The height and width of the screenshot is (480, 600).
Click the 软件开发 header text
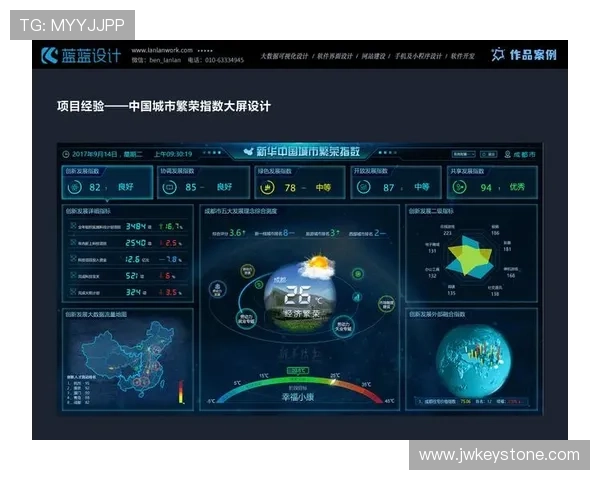[x=462, y=56]
